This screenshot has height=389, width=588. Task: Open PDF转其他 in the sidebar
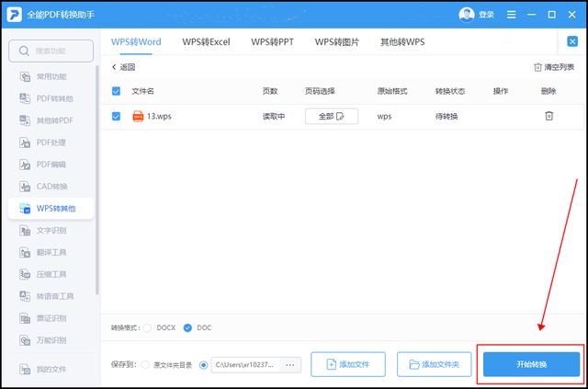[51, 98]
